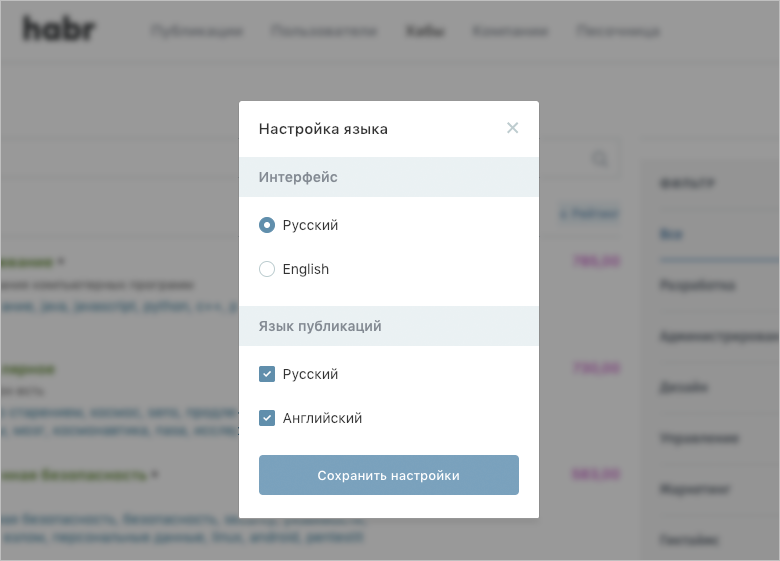Select the Управление filter category
Image resolution: width=780 pixels, height=561 pixels.
tap(699, 438)
